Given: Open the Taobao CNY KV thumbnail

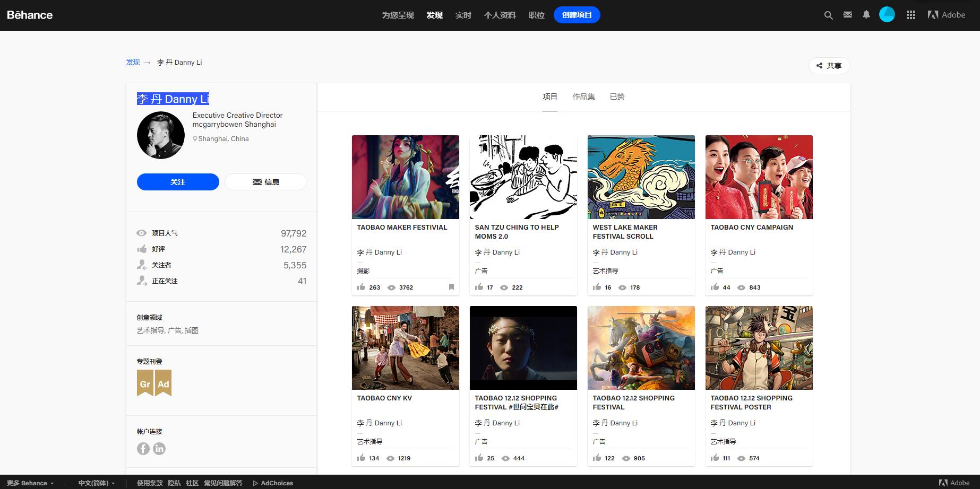Looking at the screenshot, I should 406,348.
